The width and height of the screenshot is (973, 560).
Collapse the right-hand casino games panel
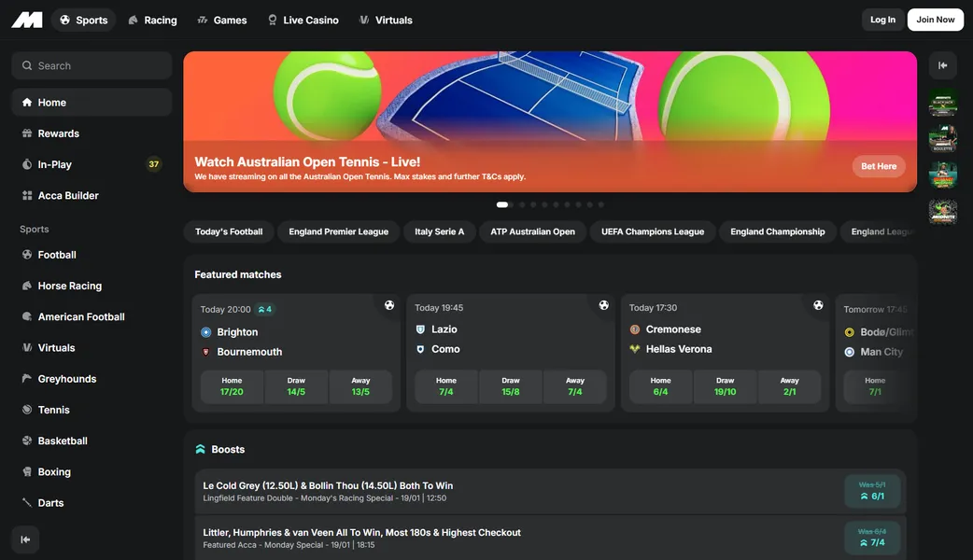click(942, 64)
